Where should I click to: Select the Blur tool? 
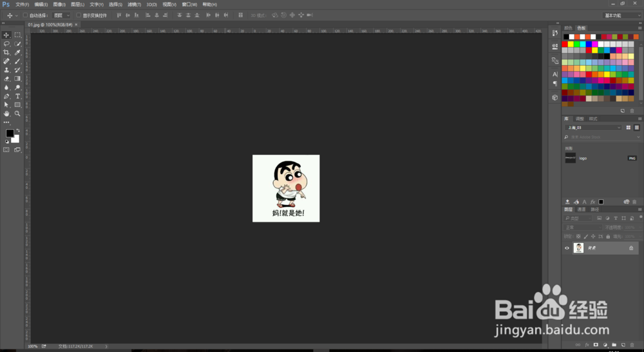pos(6,87)
